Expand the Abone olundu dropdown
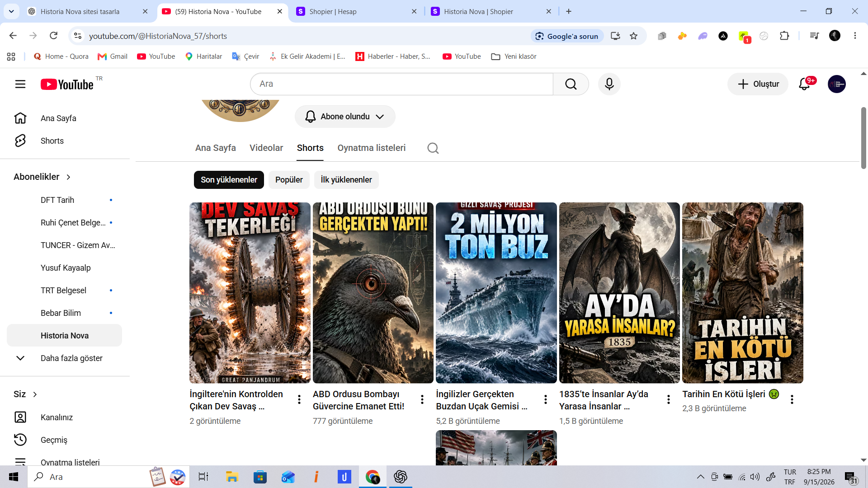 pos(345,117)
